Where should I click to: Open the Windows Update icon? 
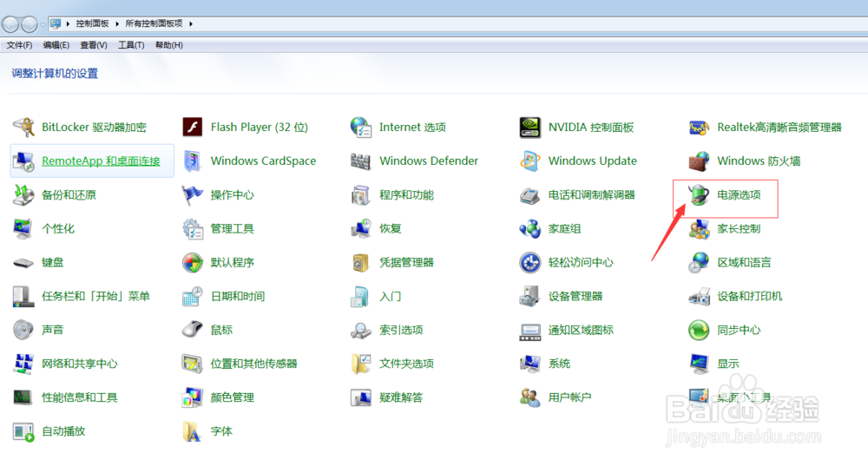pos(530,161)
